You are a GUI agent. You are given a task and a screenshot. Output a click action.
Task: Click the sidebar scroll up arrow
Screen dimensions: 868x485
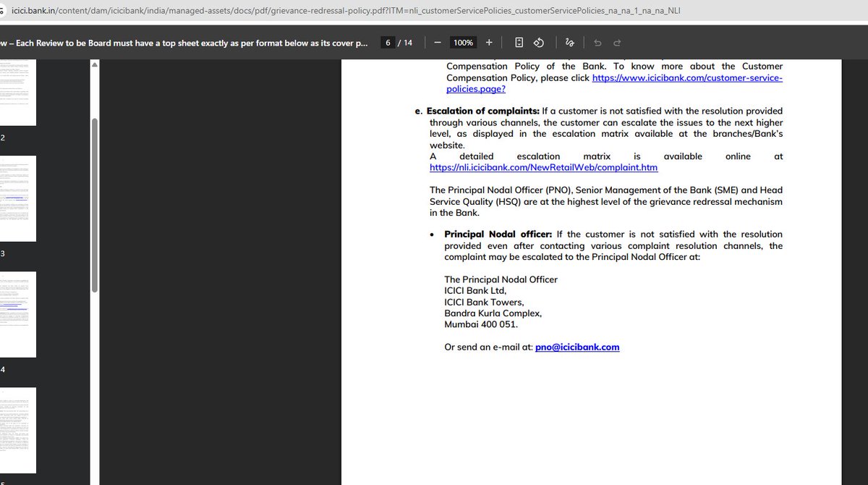coord(95,64)
